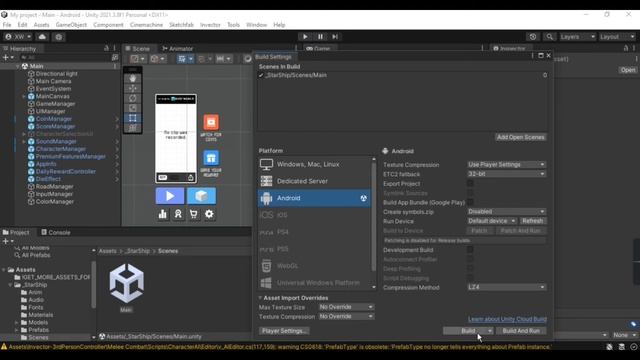Open the Layers dropdown
This screenshot has width=640, height=360.
577,37
